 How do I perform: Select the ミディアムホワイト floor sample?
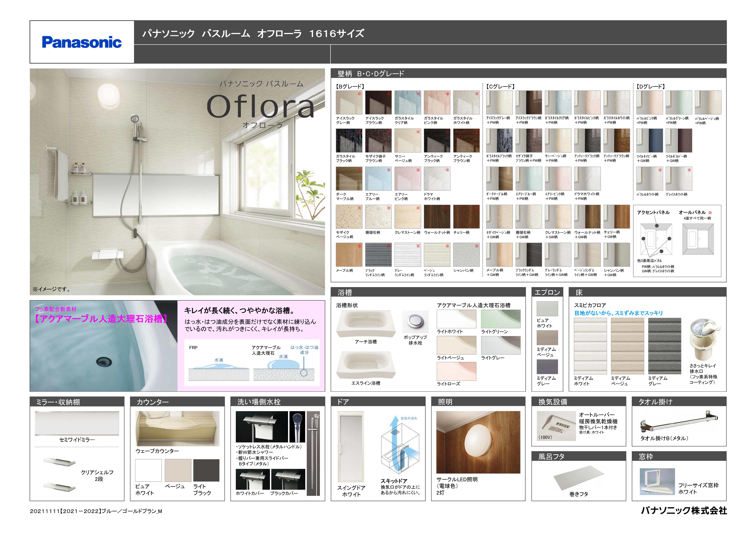[x=590, y=346]
